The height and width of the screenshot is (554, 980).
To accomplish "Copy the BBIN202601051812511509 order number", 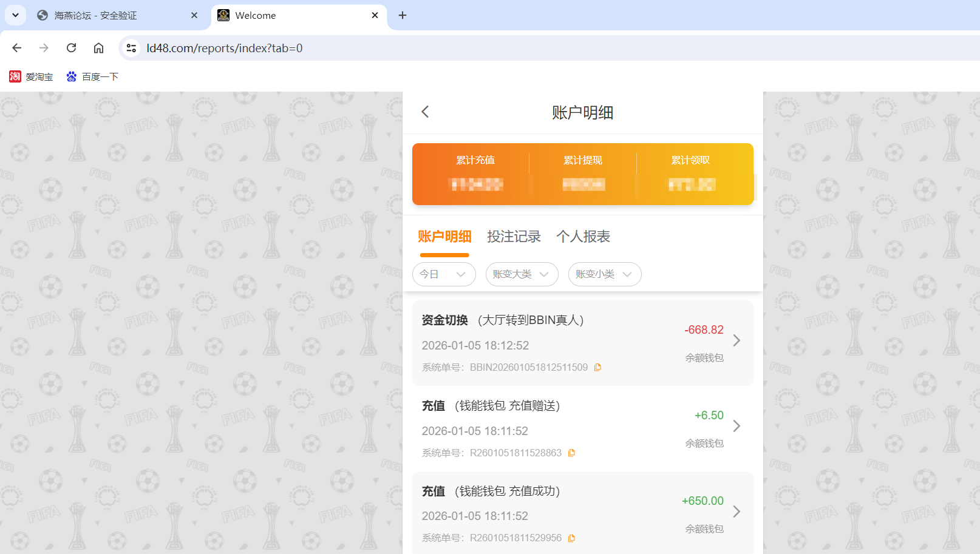I will point(597,367).
